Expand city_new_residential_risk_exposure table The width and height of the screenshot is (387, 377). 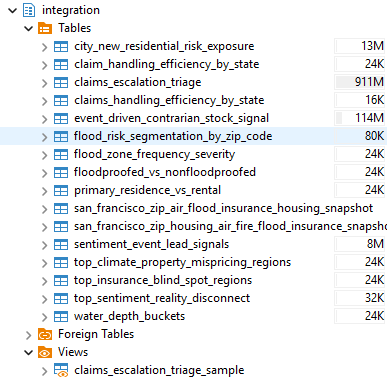pyautogui.click(x=44, y=47)
